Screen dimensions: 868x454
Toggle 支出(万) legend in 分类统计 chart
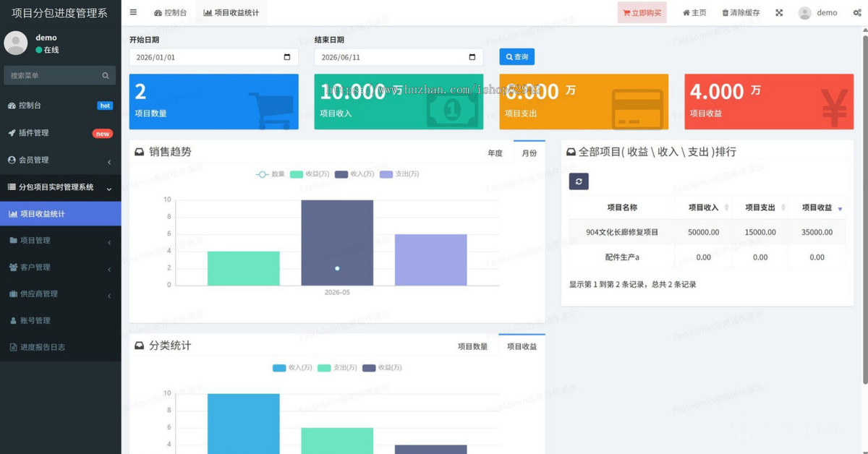tap(337, 368)
